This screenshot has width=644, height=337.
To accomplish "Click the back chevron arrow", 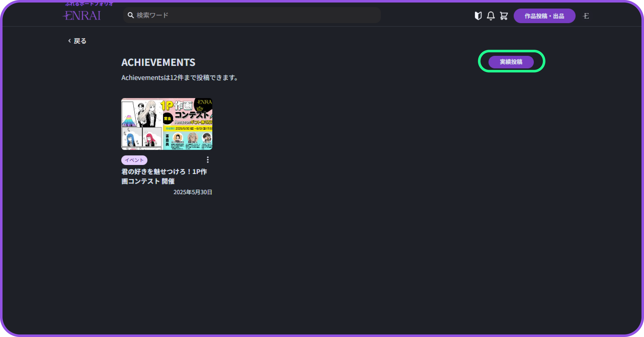I will (x=70, y=41).
